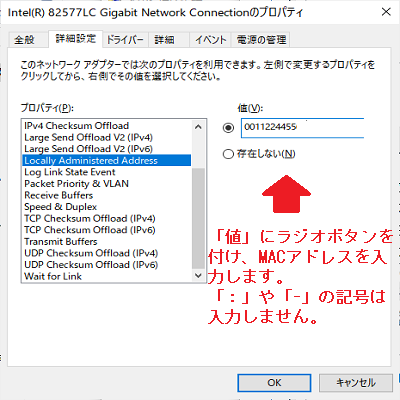Switch to the 全般 tab

pos(28,40)
